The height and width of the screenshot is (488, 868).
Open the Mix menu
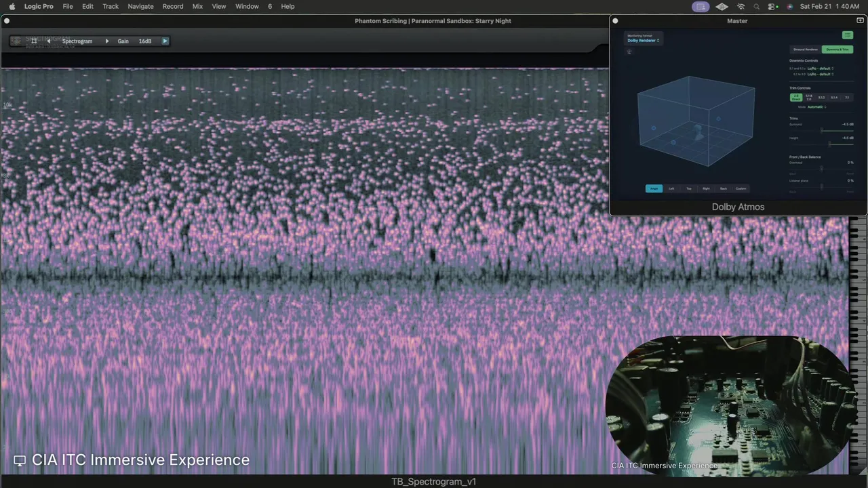coord(197,6)
